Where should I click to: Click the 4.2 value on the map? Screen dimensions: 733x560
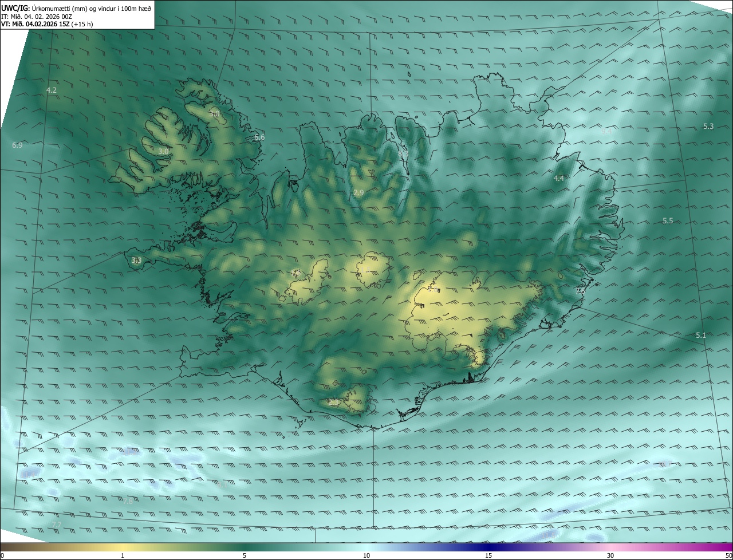click(52, 90)
